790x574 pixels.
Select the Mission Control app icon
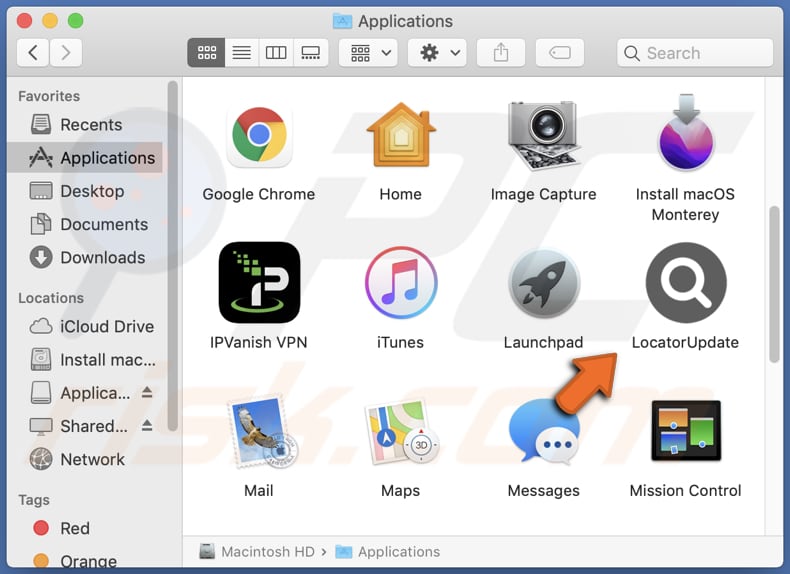[x=686, y=431]
